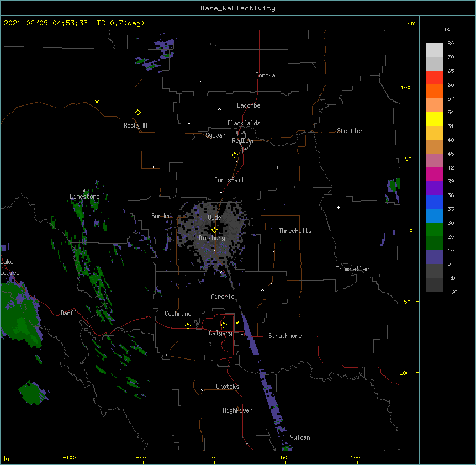The image size is (476, 465).
Task: Click the Calgary city label
Action: pyautogui.click(x=220, y=333)
